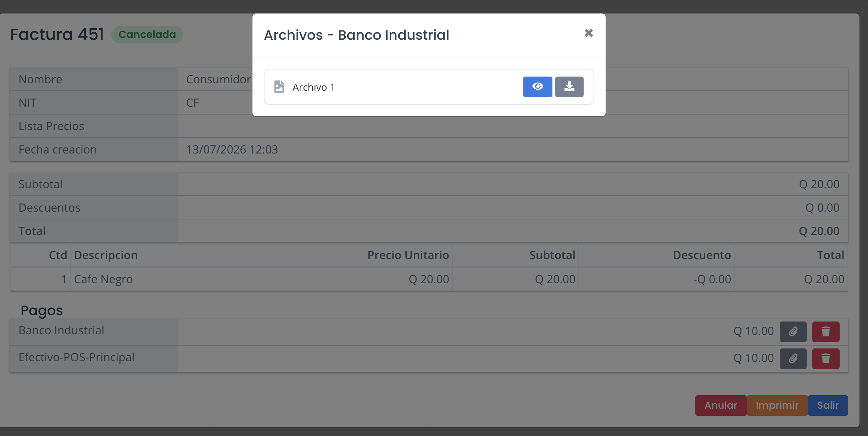The image size is (868, 436).
Task: Click the Anular button
Action: pyautogui.click(x=721, y=405)
